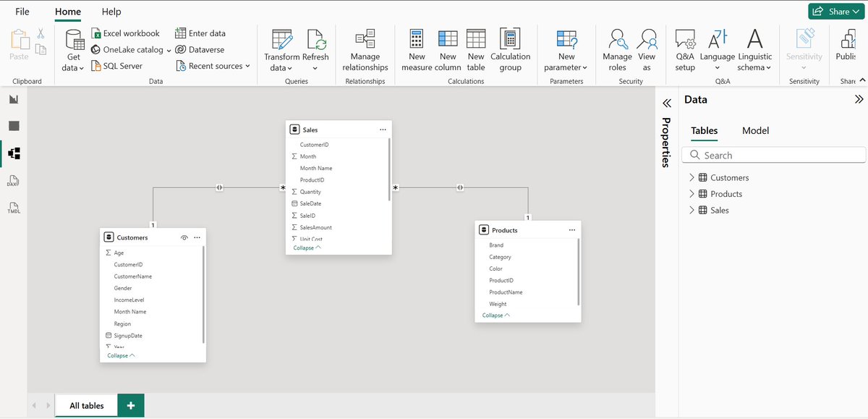Add a New column

pyautogui.click(x=448, y=49)
